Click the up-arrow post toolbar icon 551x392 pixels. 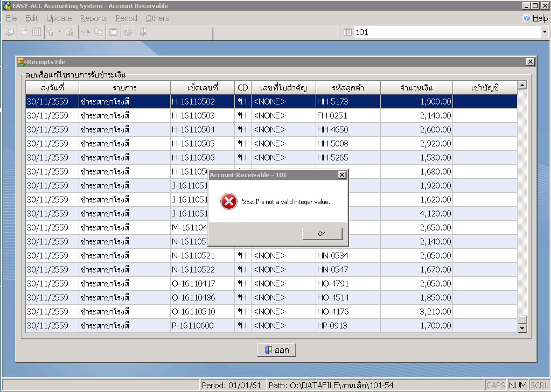pyautogui.click(x=51, y=32)
